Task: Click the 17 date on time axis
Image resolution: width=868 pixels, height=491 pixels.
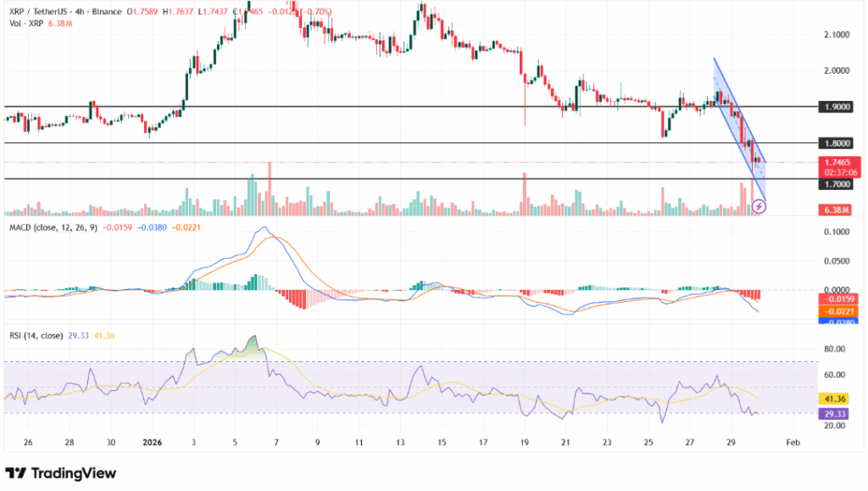Action: coord(483,443)
